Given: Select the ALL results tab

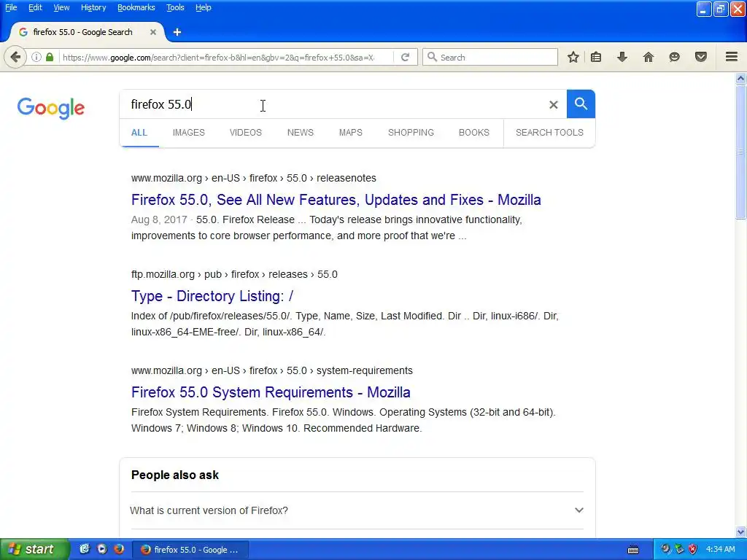Looking at the screenshot, I should (x=139, y=133).
